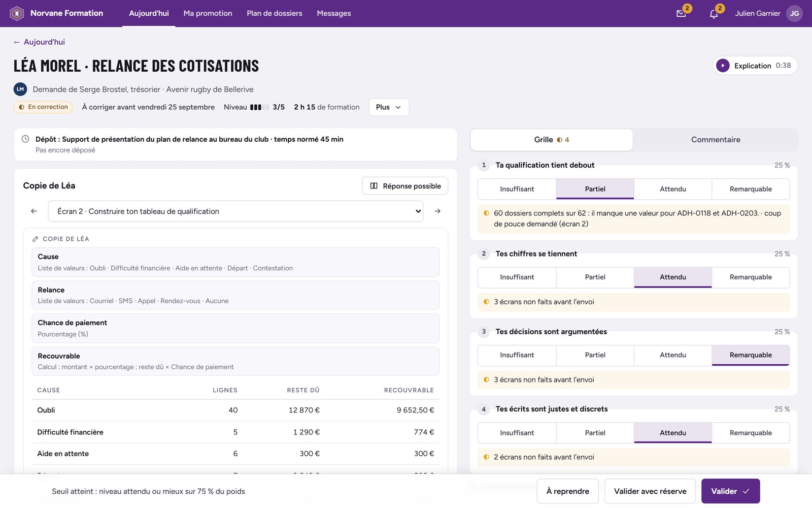Open the Écran 2 screen selector
This screenshot has height=508, width=812.
(236, 211)
